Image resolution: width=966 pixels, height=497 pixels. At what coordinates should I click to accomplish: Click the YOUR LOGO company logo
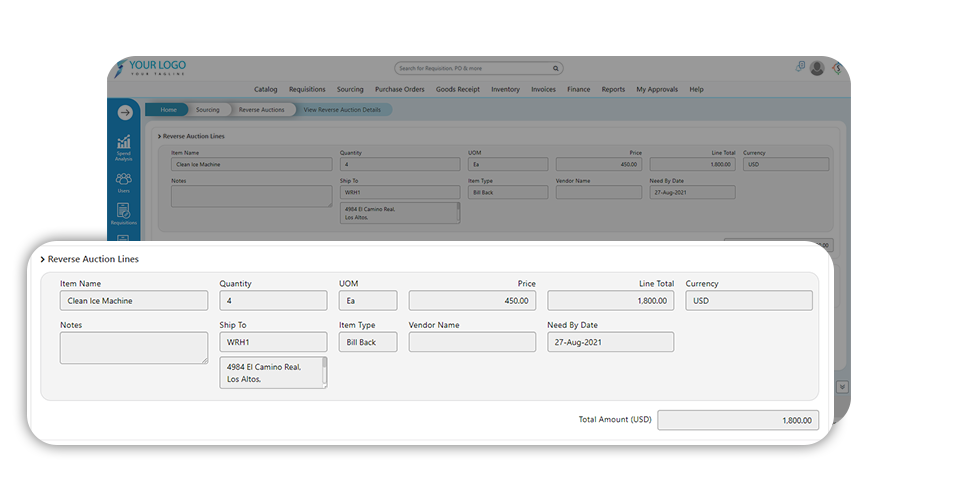[x=151, y=68]
